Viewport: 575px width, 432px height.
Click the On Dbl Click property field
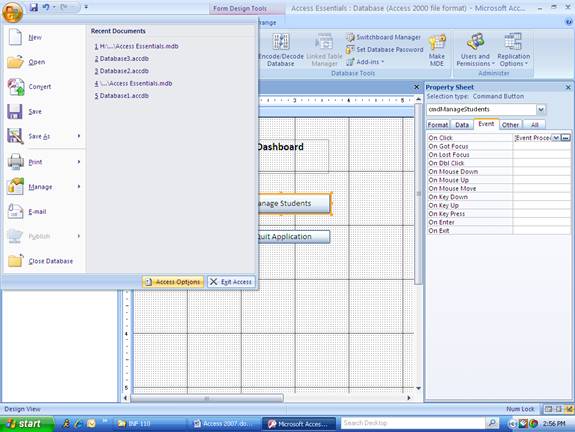tap(541, 163)
